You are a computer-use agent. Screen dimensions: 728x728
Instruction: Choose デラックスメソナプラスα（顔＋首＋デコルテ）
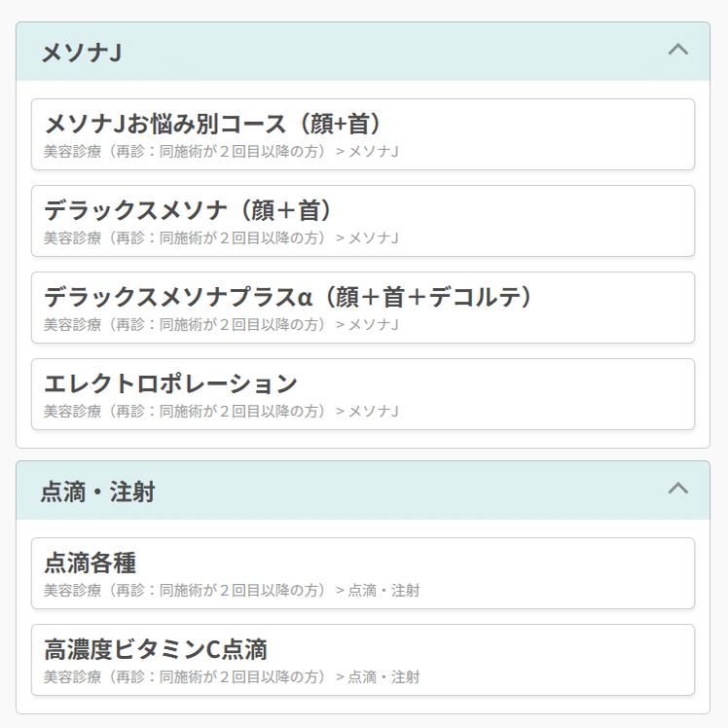(289, 297)
